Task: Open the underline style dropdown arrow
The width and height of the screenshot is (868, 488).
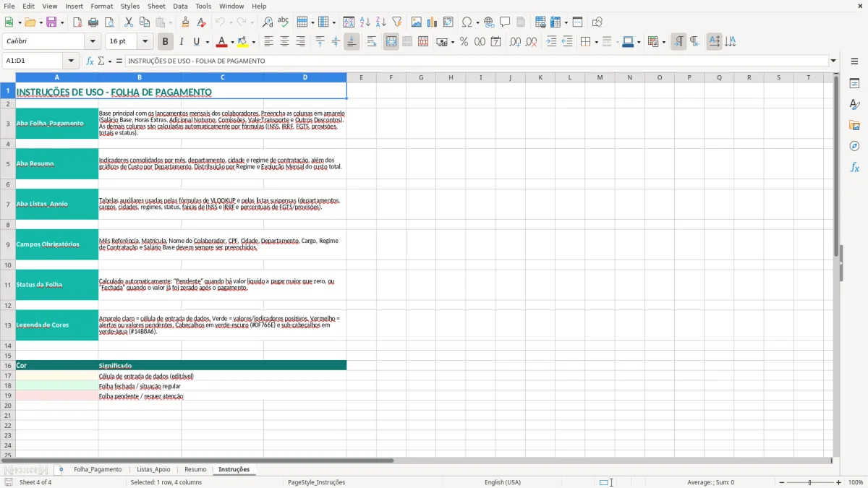Action: (x=207, y=42)
